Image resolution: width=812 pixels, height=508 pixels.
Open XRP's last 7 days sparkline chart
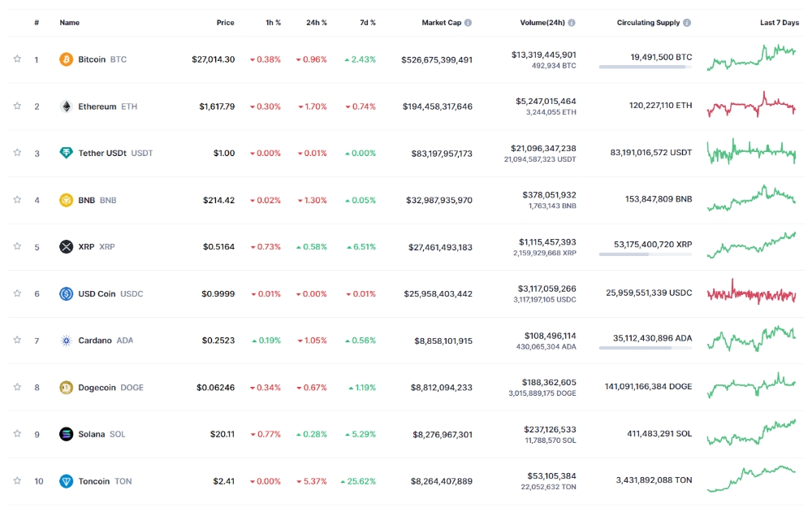coord(751,245)
